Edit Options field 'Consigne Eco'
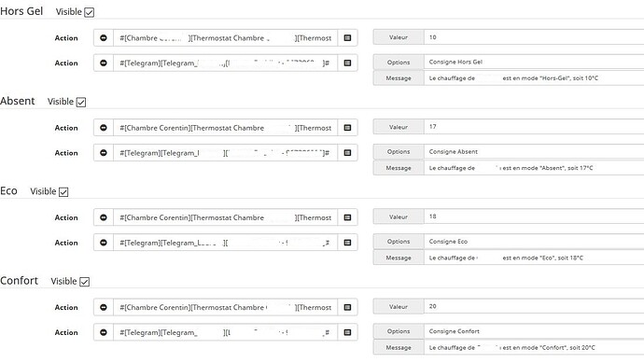This screenshot has height=363, width=644. 534,242
